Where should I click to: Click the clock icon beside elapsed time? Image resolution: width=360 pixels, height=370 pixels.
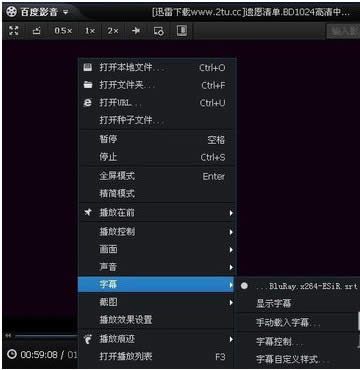12,354
